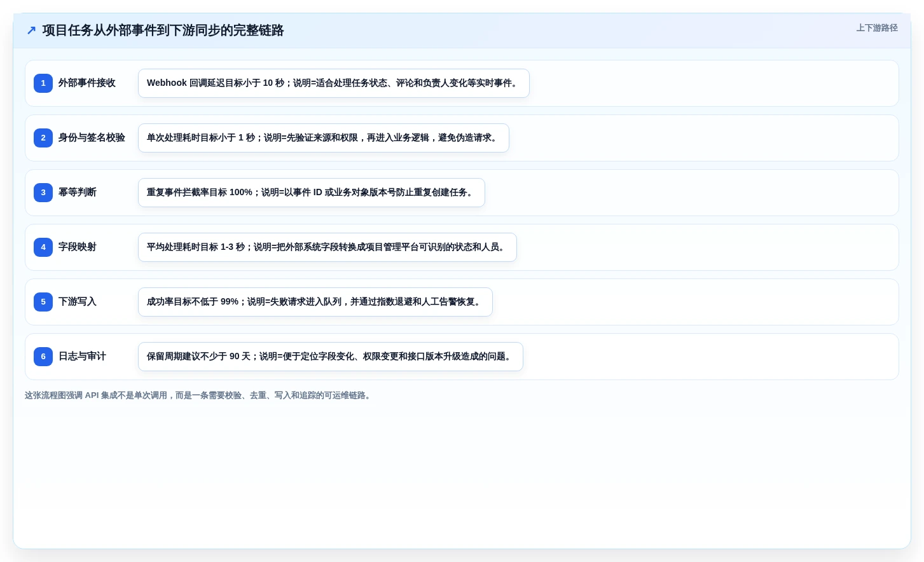The height and width of the screenshot is (562, 924).
Task: Click the 成功率目标不低于 99% box
Action: tap(315, 302)
